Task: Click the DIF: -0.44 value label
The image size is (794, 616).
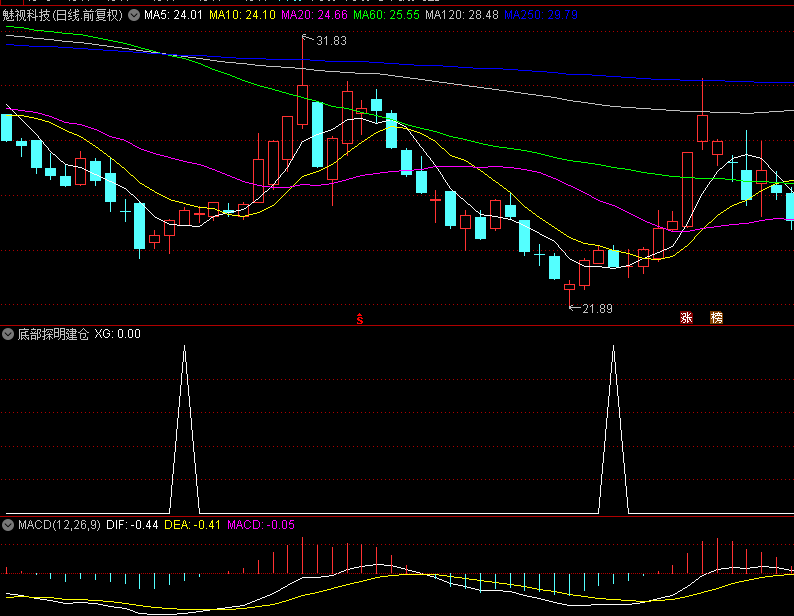Action: point(132,525)
